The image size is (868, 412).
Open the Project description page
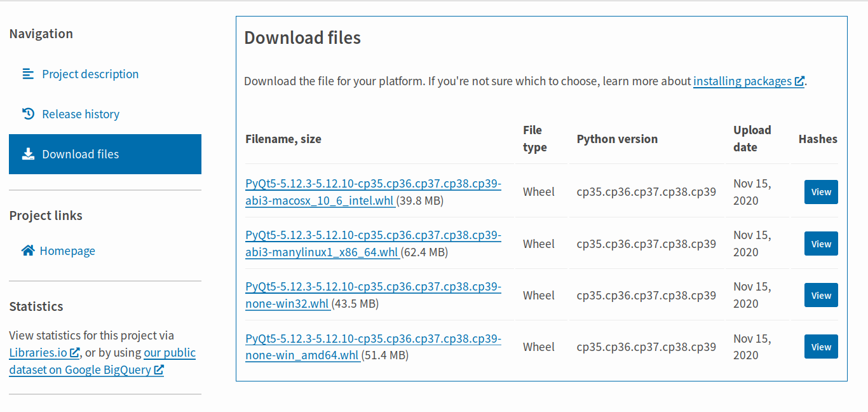(x=90, y=74)
